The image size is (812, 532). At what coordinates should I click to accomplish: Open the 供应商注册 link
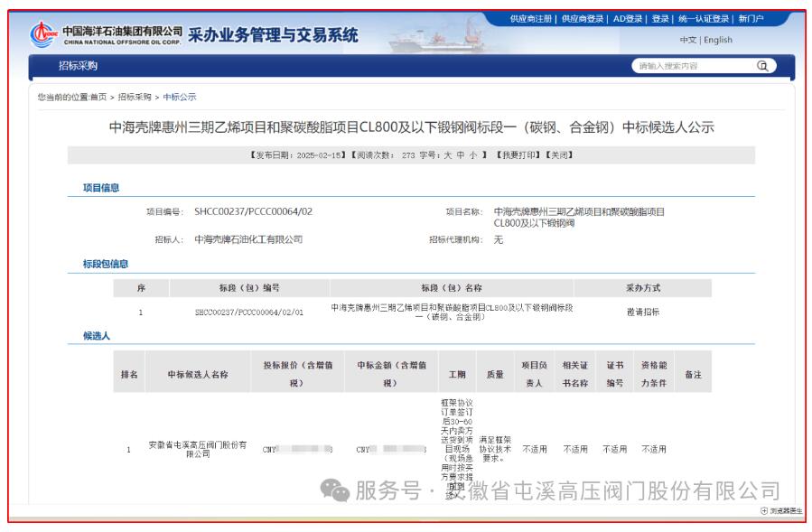tap(531, 19)
